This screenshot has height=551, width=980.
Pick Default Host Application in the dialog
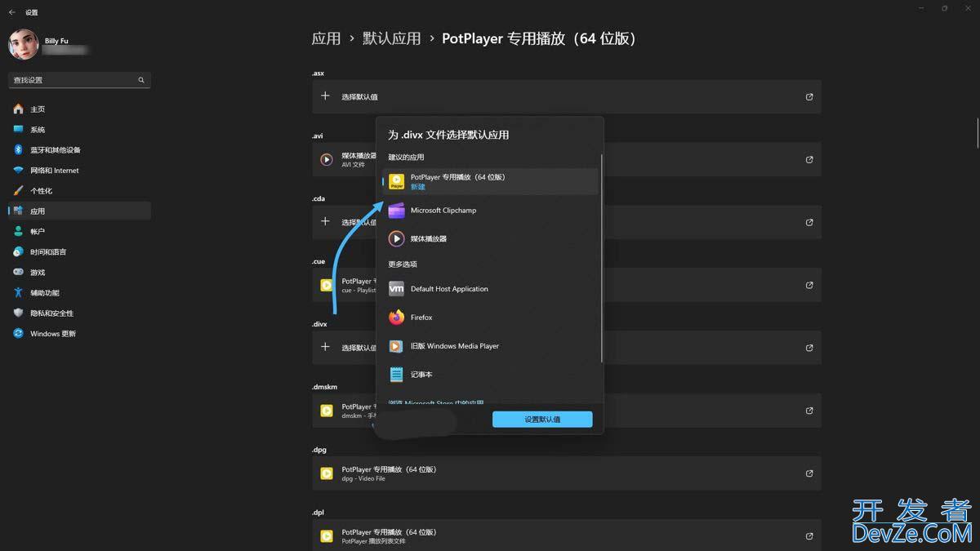click(x=490, y=289)
